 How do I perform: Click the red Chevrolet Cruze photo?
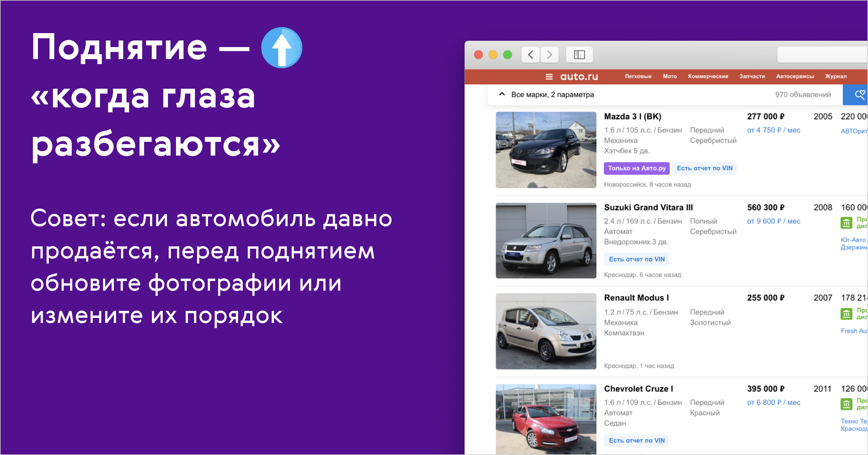546,419
